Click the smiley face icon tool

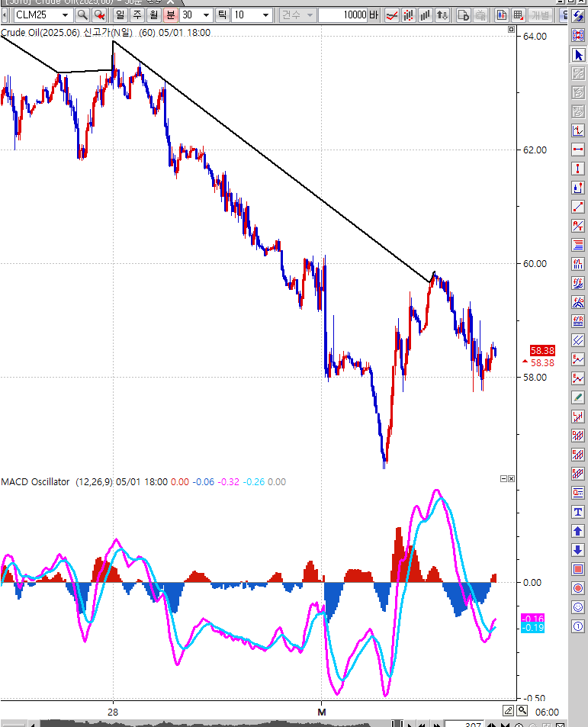(578, 607)
